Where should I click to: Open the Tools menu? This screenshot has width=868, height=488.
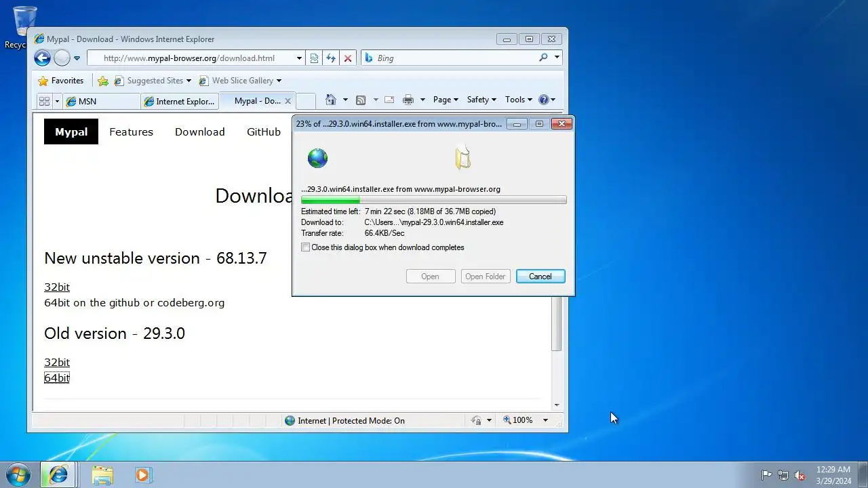(518, 100)
